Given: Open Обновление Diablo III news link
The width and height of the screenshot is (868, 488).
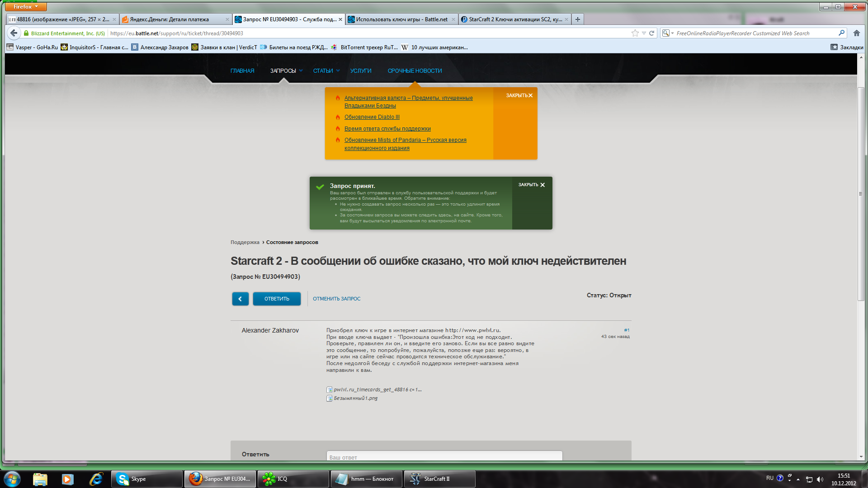Looking at the screenshot, I should (372, 117).
